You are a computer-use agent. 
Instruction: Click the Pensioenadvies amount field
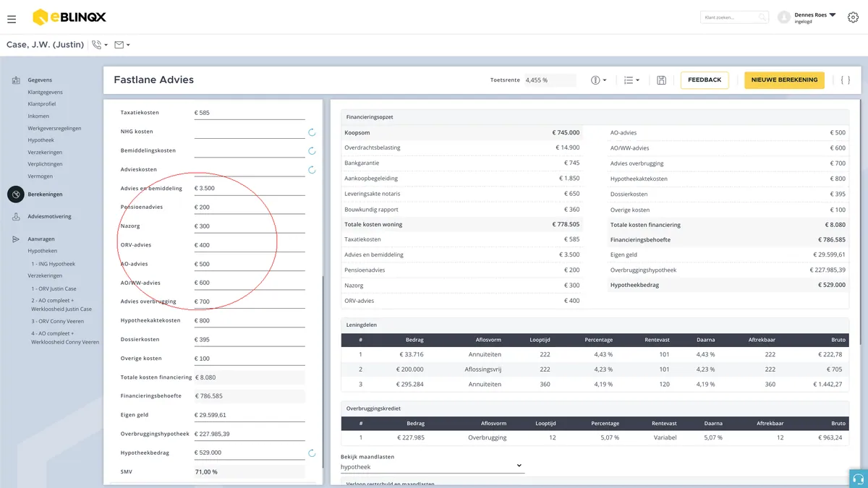[x=250, y=207]
